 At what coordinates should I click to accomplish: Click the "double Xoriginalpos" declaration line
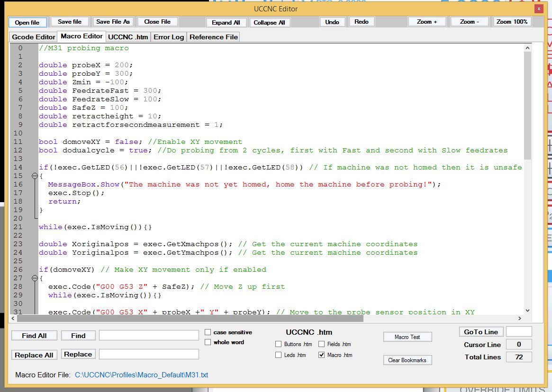point(136,244)
